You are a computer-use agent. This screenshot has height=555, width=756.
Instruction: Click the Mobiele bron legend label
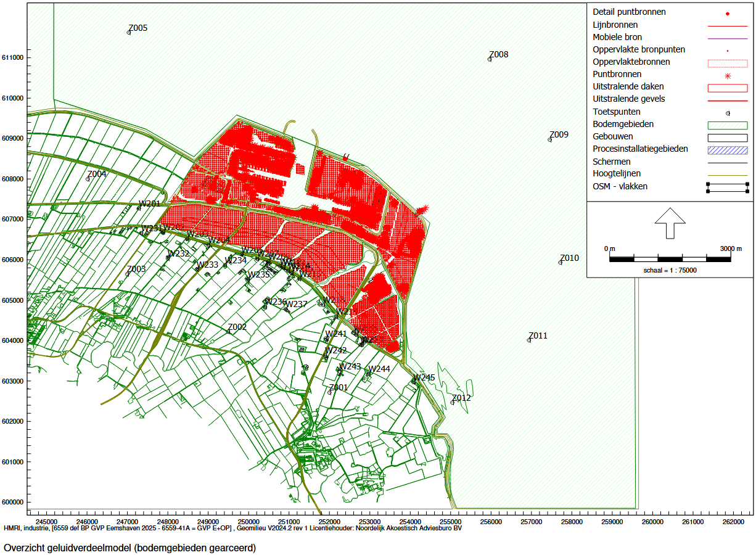click(x=617, y=37)
